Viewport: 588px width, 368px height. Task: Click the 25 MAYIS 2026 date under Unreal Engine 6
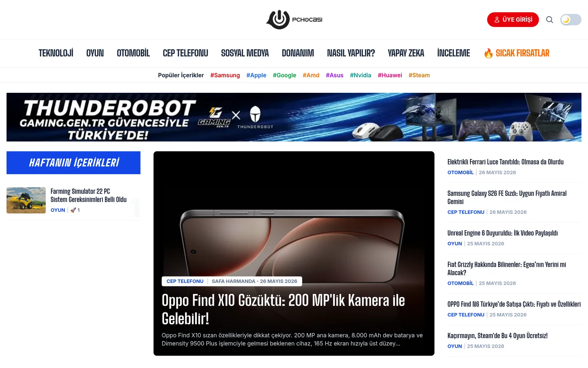click(486, 244)
